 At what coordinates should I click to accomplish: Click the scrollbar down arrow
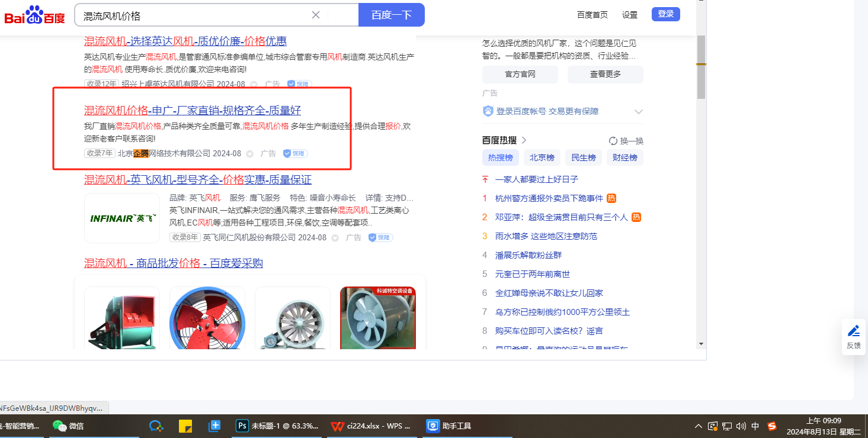point(701,343)
